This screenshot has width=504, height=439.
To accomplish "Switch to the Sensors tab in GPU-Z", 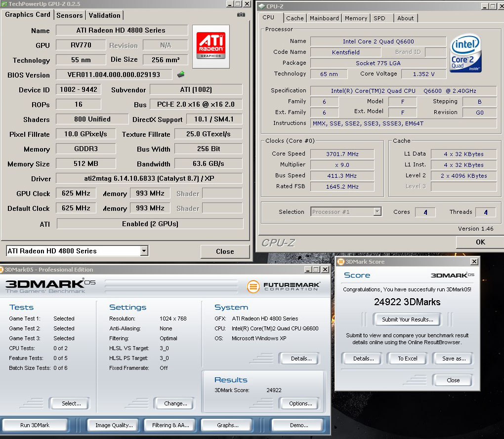I will [x=70, y=15].
